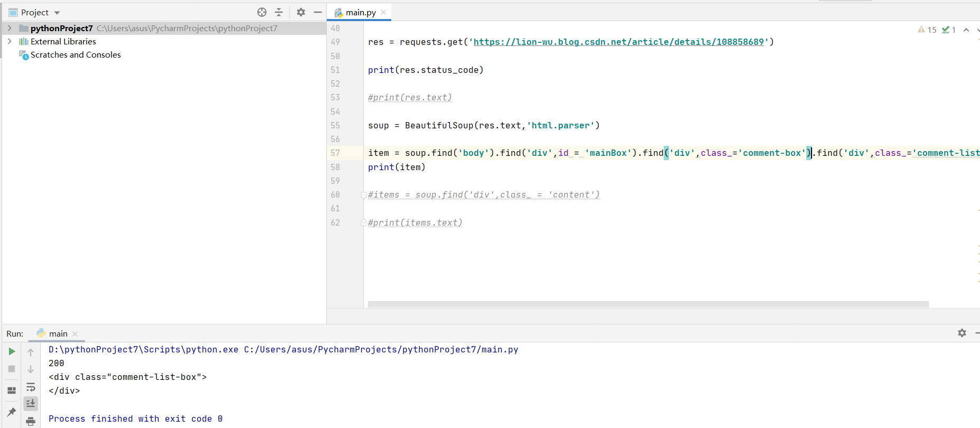Image resolution: width=980 pixels, height=428 pixels.
Task: Click the stop process button
Action: (12, 369)
